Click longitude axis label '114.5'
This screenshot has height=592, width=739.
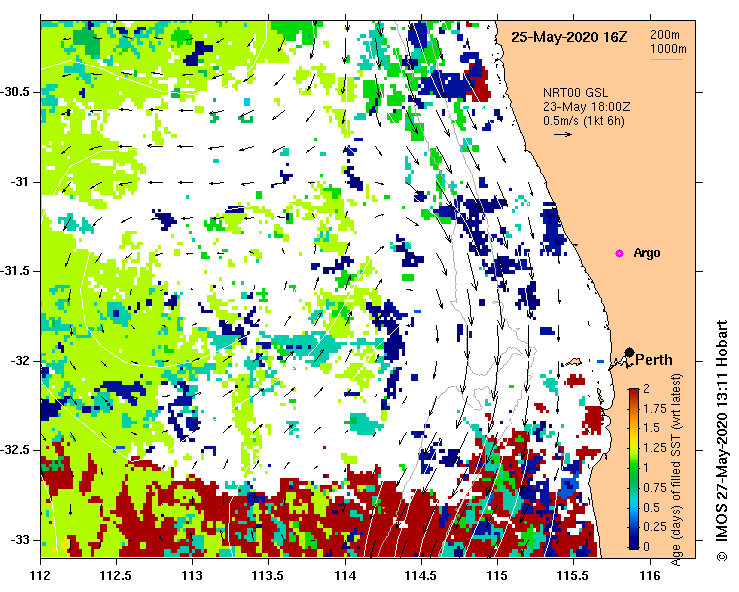421,576
